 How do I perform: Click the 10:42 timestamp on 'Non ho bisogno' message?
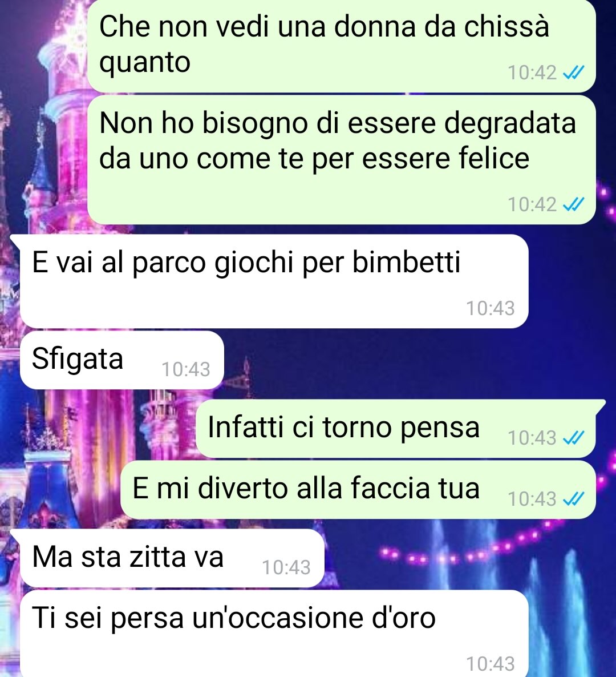532,205
